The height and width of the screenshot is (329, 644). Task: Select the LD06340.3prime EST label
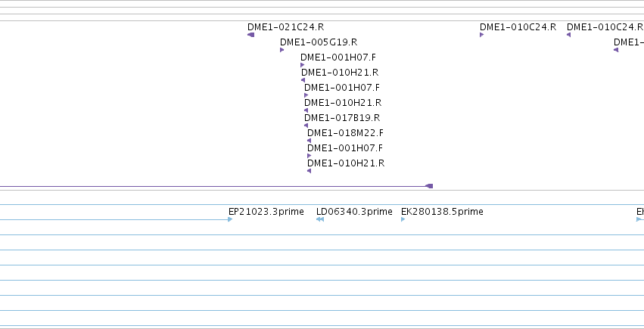[x=354, y=212]
